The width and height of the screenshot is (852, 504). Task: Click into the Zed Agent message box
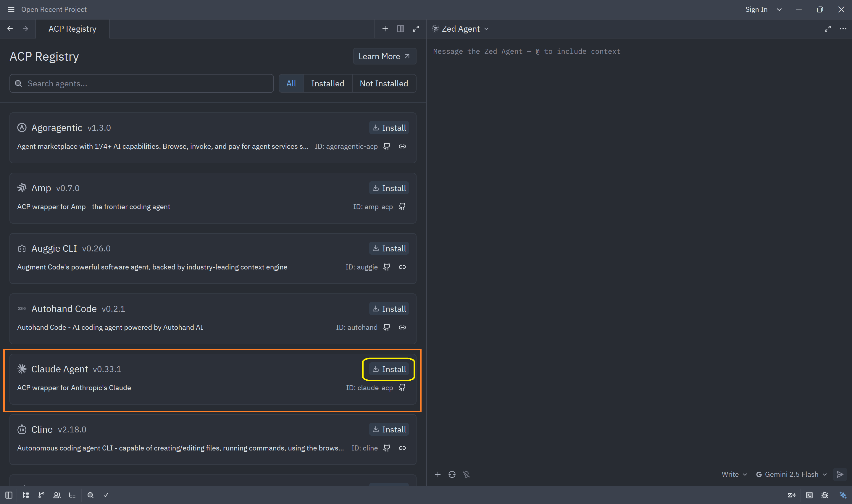click(639, 52)
